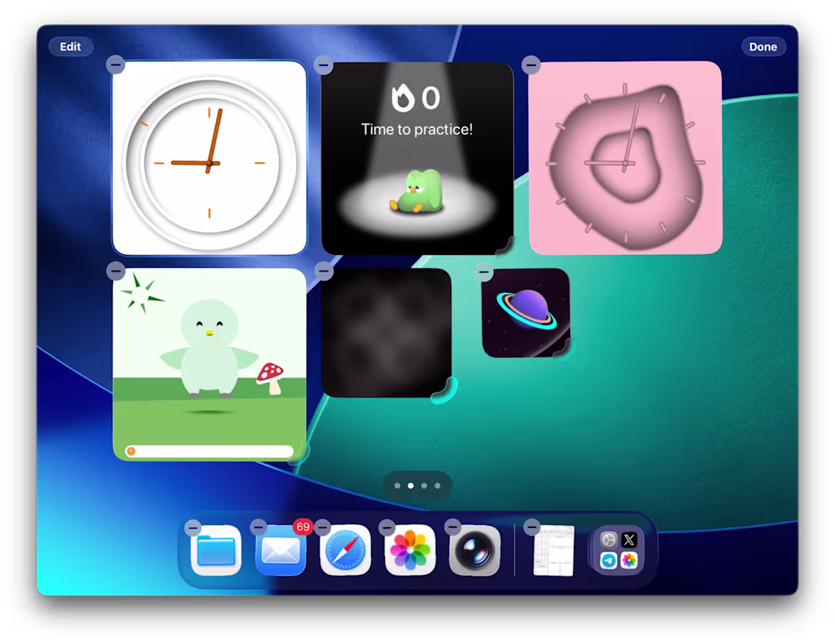Open the Saturn planet widget
This screenshot has width=835, height=644.
click(525, 313)
